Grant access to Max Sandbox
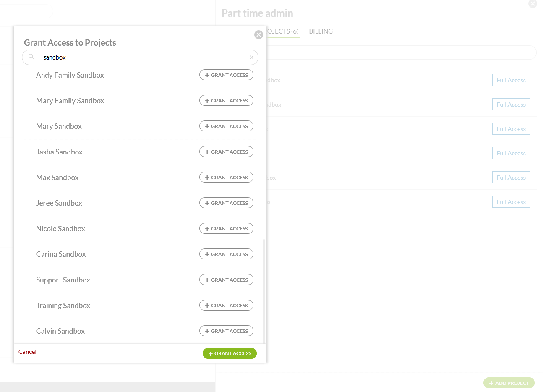The height and width of the screenshot is (392, 543). point(226,178)
